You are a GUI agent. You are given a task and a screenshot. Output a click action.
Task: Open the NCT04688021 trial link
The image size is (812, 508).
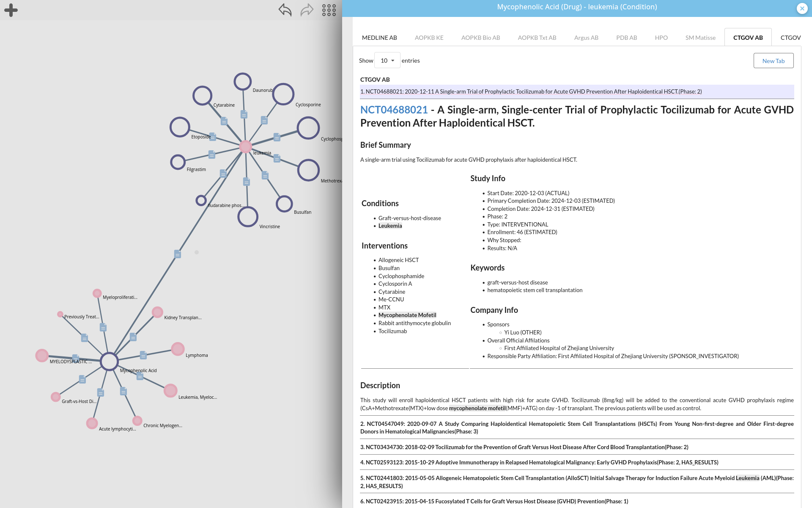[x=394, y=110]
